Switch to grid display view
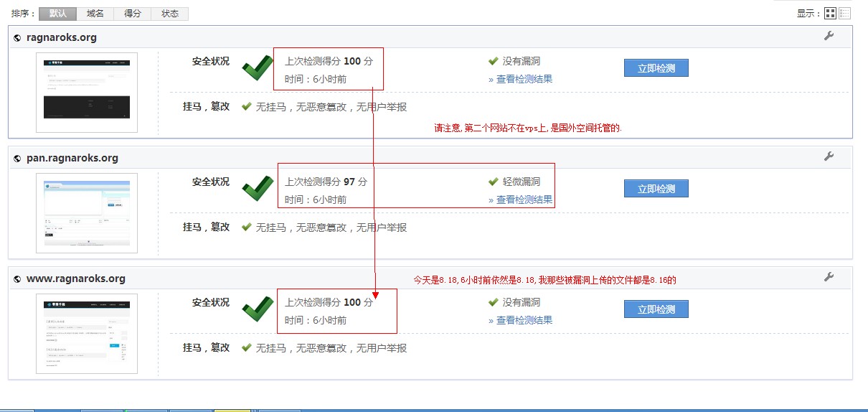The image size is (868, 412). point(830,14)
